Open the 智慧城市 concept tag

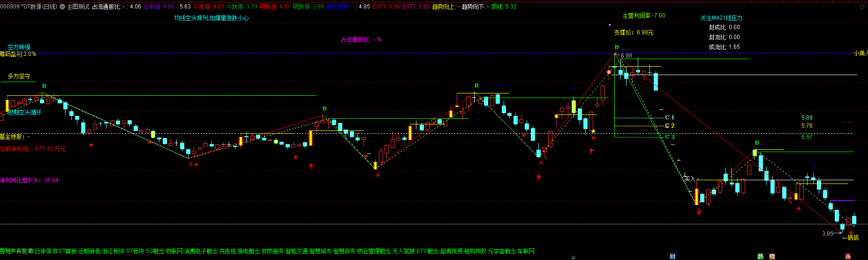(x=321, y=251)
